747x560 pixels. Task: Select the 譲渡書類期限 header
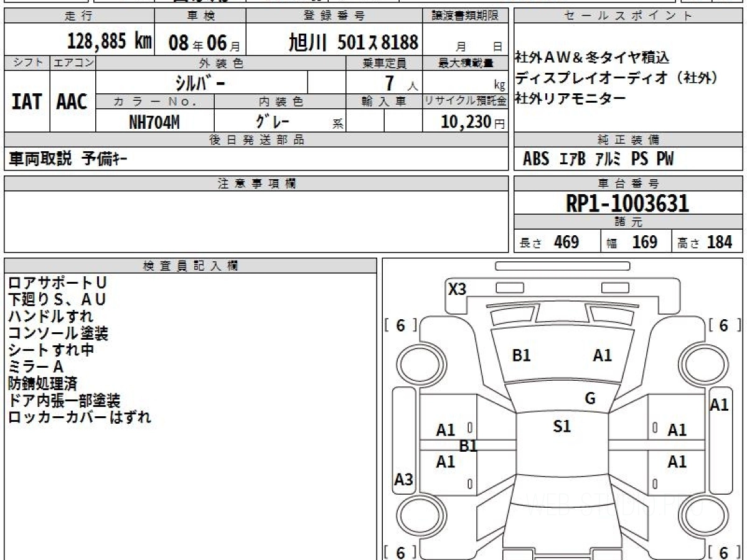(466, 16)
